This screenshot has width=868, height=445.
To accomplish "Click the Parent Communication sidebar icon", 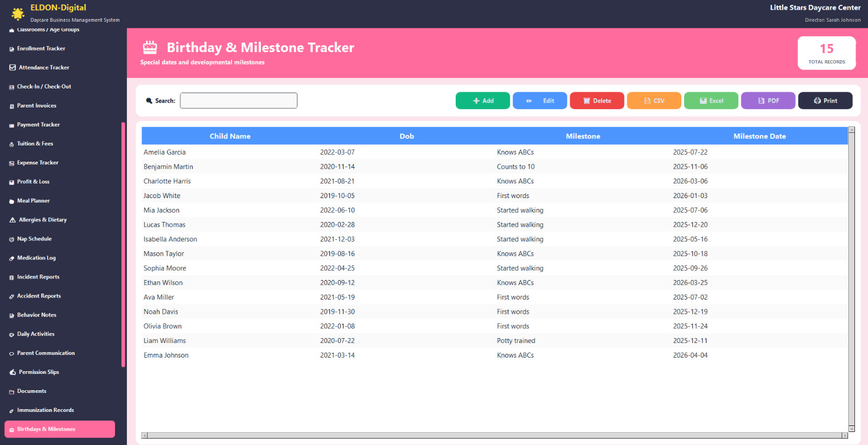I will click(11, 353).
